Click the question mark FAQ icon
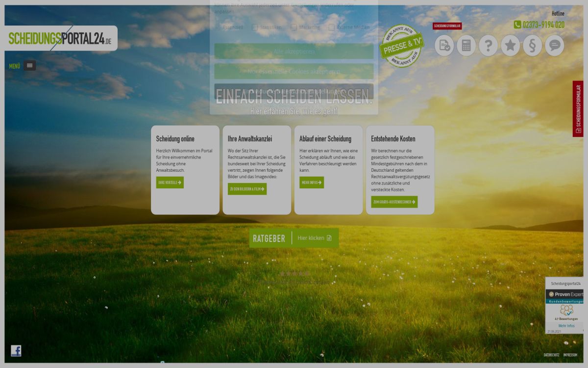This screenshot has width=588, height=368. (488, 46)
